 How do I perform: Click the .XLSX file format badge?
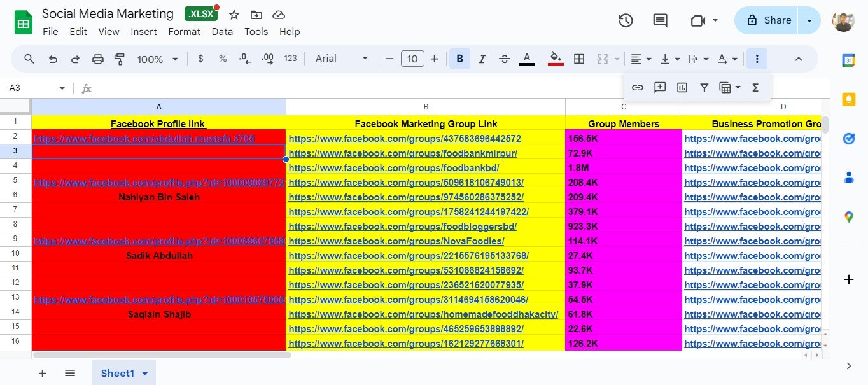coord(200,14)
